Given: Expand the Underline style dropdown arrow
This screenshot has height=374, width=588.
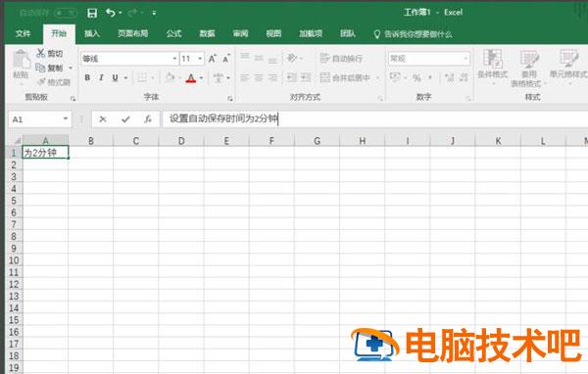Looking at the screenshot, I should click(x=125, y=78).
